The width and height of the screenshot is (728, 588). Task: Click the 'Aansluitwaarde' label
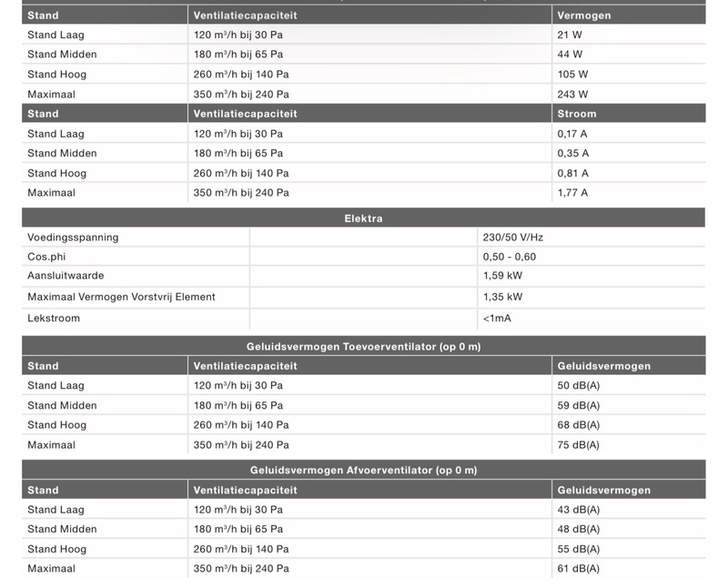click(66, 276)
